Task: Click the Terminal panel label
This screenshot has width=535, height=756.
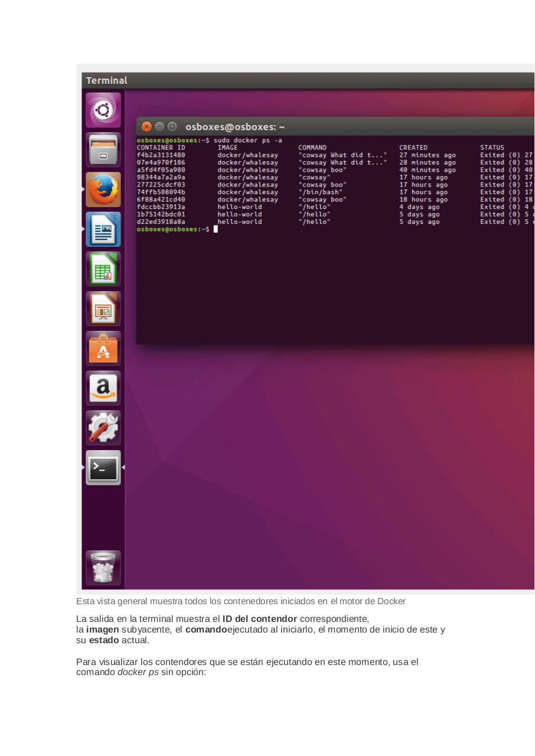Action: click(106, 80)
